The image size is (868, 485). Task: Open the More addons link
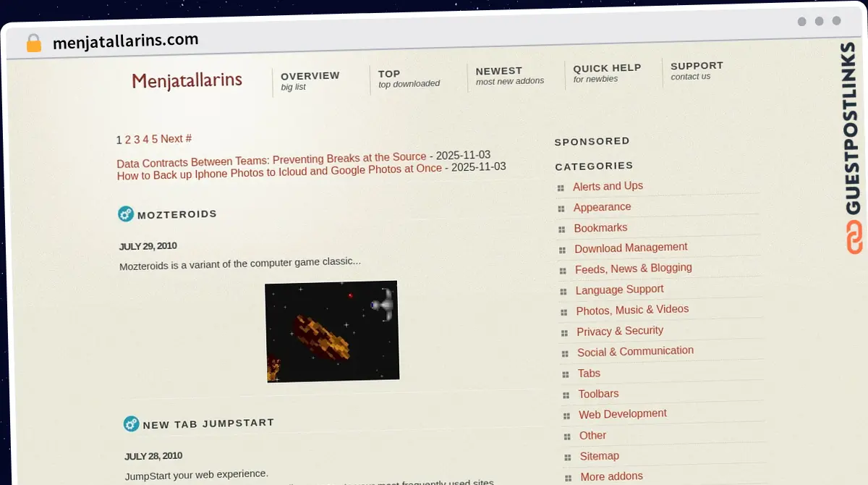coord(611,476)
